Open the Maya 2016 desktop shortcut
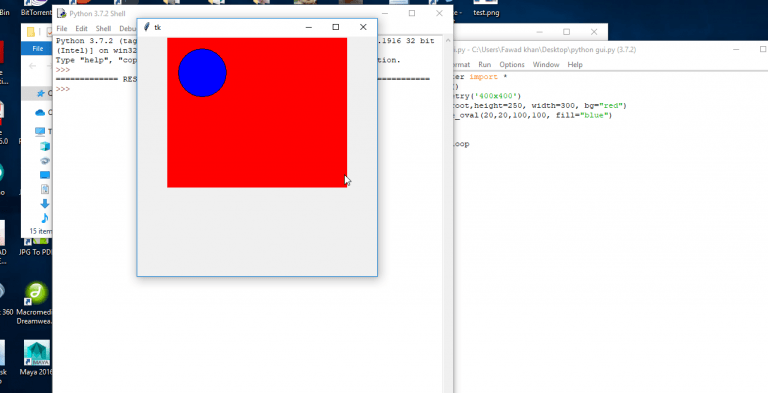Viewport: 768px width, 393px height. tap(37, 353)
